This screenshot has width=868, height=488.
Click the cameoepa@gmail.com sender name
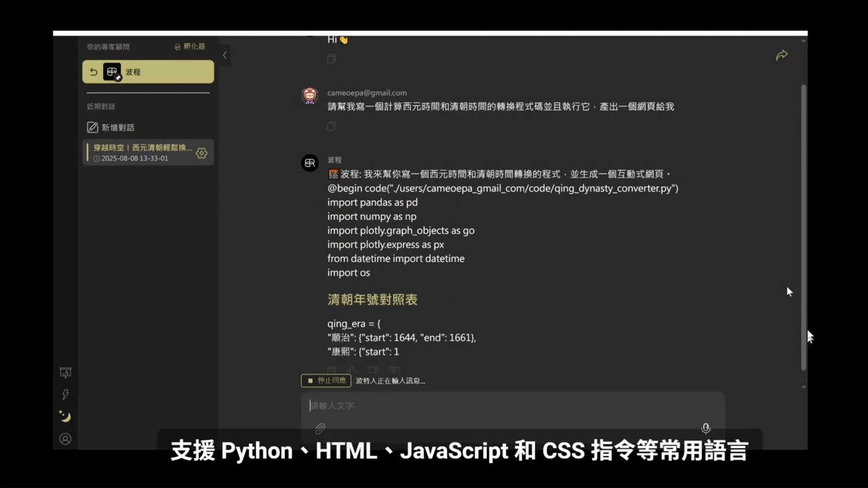pyautogui.click(x=367, y=93)
